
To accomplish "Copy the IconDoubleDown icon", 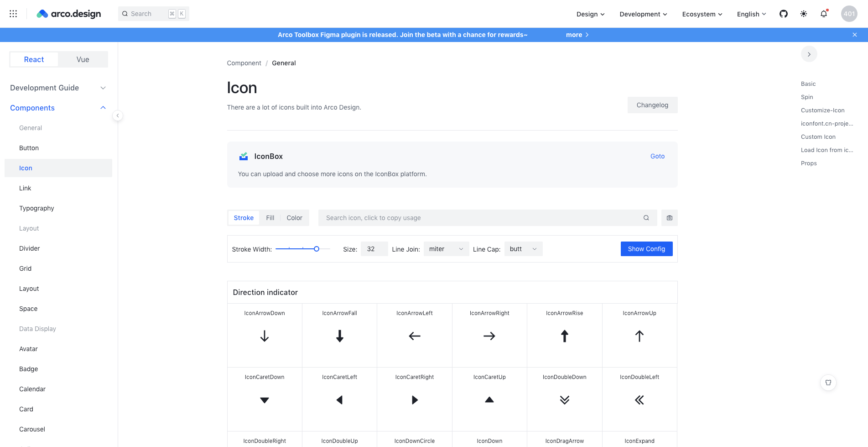I will tap(565, 400).
